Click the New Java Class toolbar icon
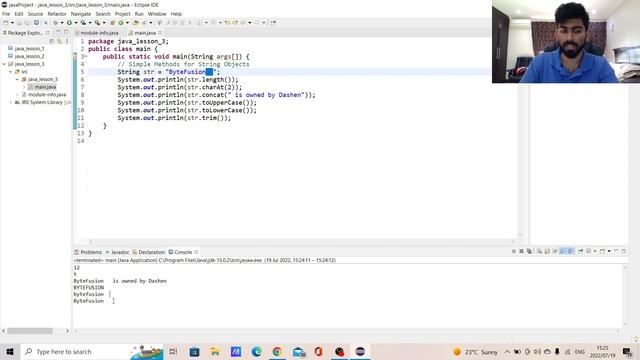This screenshot has width=640, height=360. [120, 23]
